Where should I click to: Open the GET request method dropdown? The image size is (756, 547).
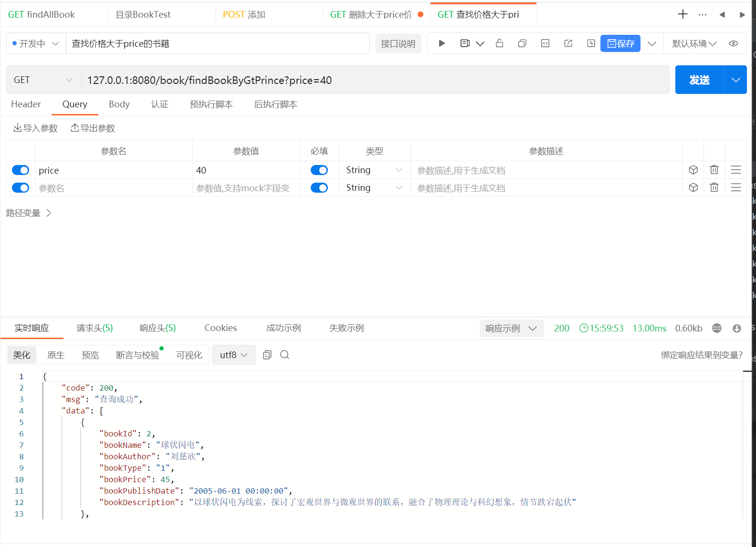pos(43,80)
